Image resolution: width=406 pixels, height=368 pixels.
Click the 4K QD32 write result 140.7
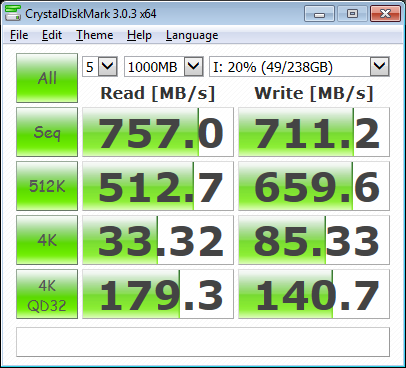(314, 294)
